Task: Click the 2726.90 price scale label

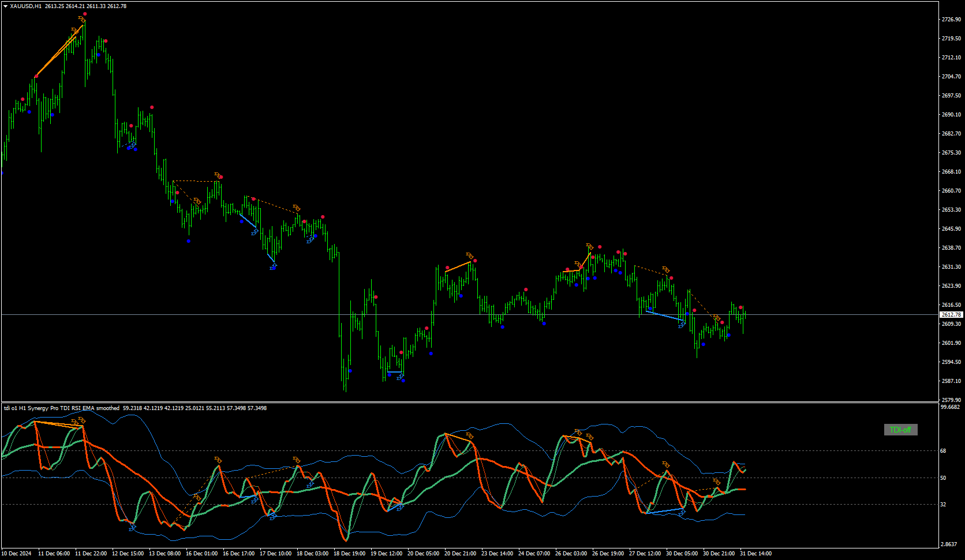Action: pyautogui.click(x=951, y=20)
